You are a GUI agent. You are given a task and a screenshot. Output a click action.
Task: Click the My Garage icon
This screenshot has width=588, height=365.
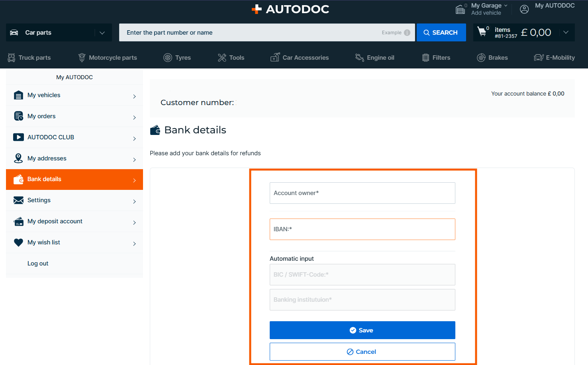tap(461, 9)
